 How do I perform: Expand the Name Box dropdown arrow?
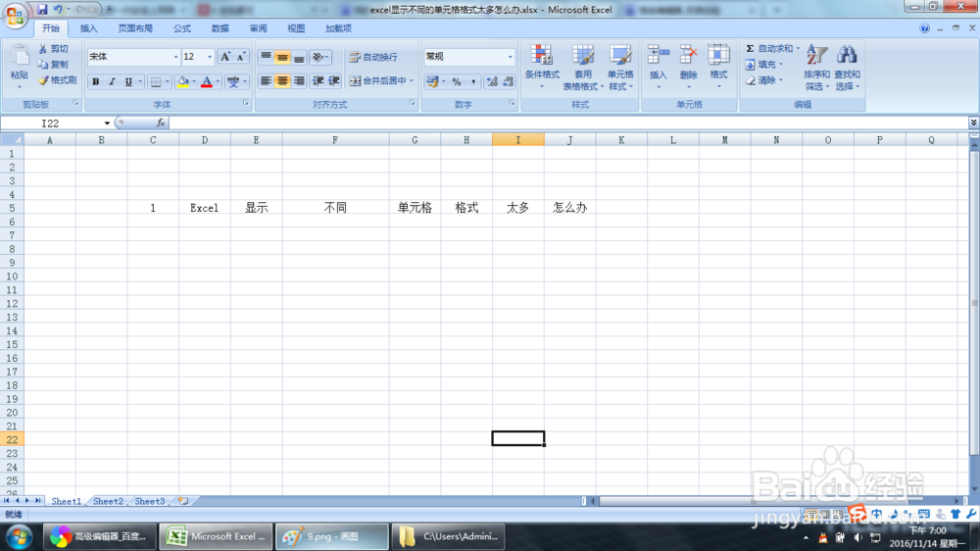tap(107, 124)
